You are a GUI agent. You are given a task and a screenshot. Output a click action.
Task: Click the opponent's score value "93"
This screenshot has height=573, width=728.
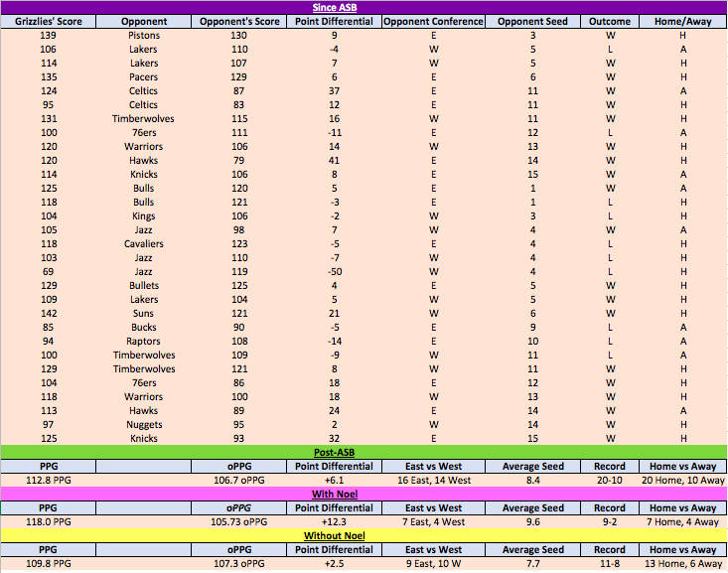pos(238,439)
